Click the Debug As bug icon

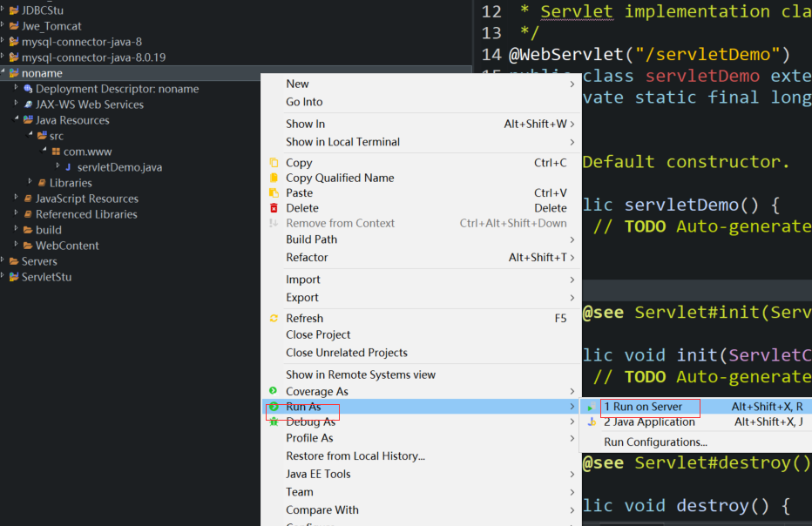pos(274,422)
